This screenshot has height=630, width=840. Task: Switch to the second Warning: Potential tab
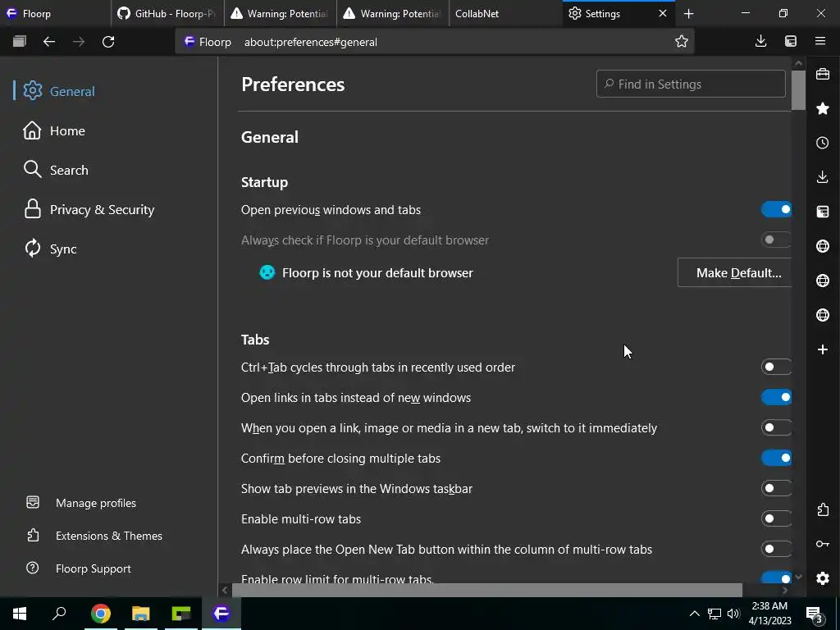[x=393, y=13]
